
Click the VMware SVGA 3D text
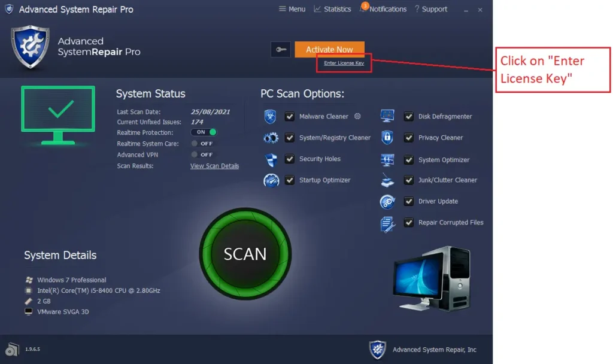pyautogui.click(x=63, y=311)
